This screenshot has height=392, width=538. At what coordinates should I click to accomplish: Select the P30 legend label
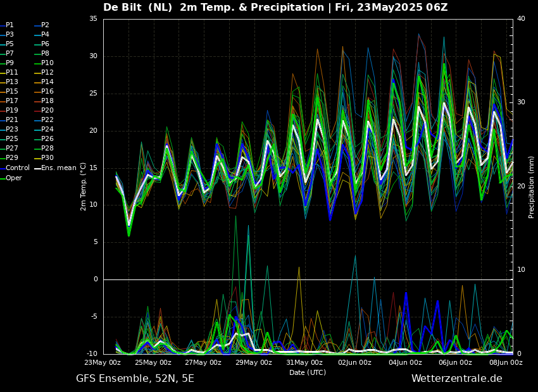tap(47, 158)
